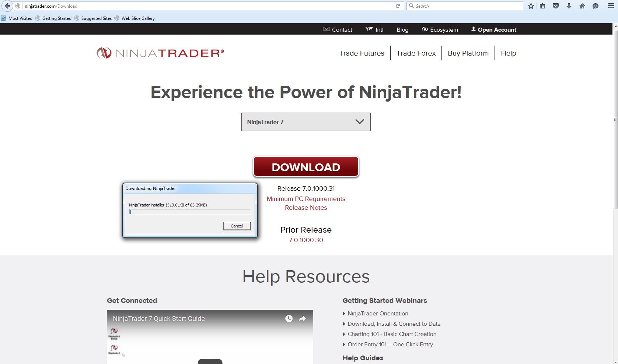Click the browser address bar

click(x=207, y=6)
